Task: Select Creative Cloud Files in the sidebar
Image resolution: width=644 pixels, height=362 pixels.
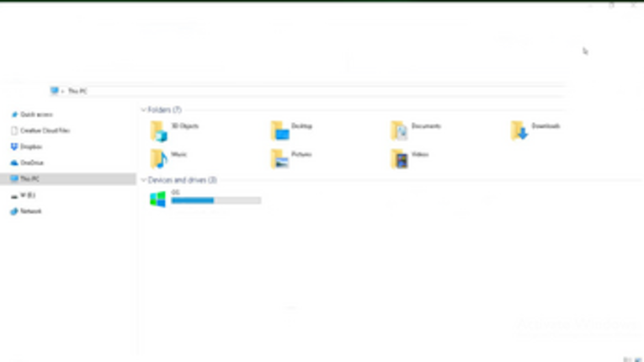Action: click(x=40, y=130)
